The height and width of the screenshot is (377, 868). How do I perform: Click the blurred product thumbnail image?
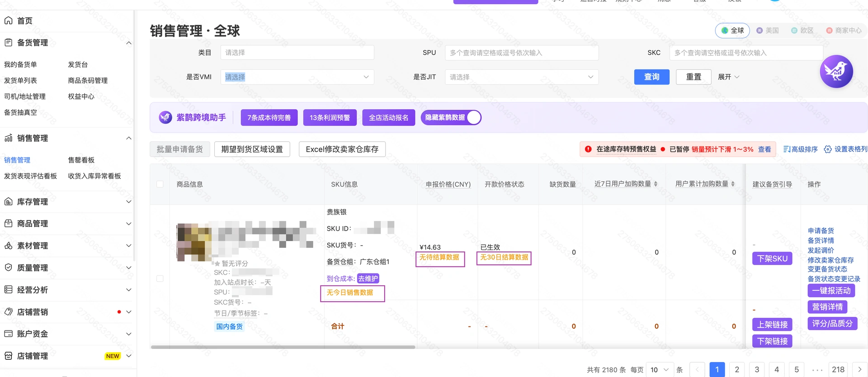pos(194,242)
